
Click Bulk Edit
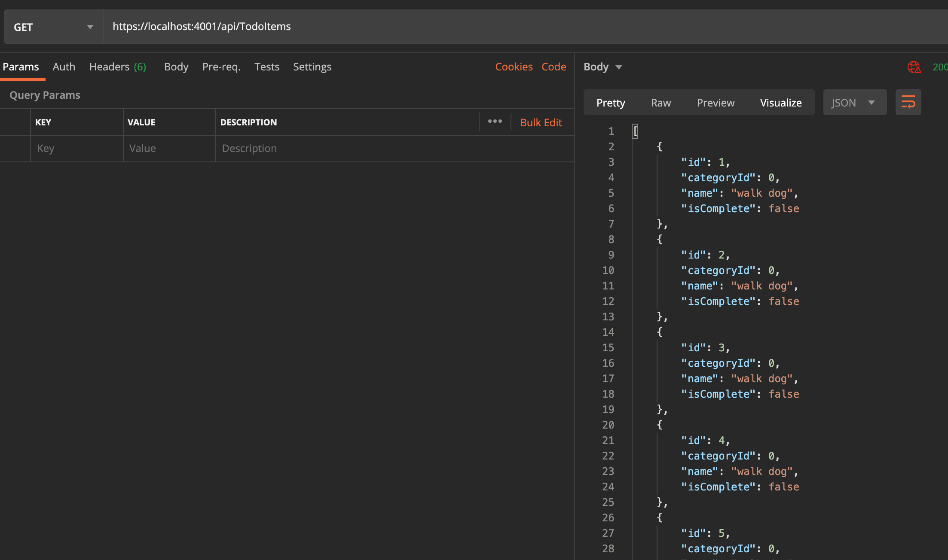[541, 122]
